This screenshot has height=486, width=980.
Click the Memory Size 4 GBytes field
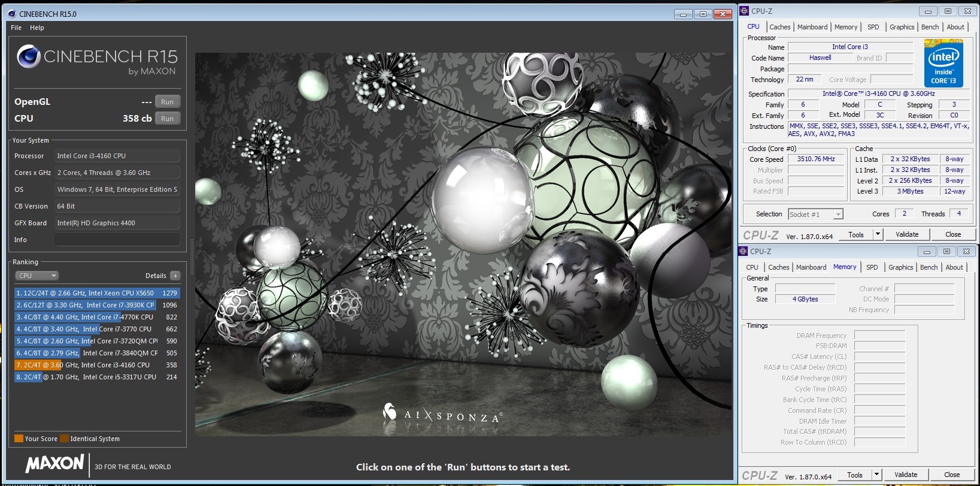805,299
